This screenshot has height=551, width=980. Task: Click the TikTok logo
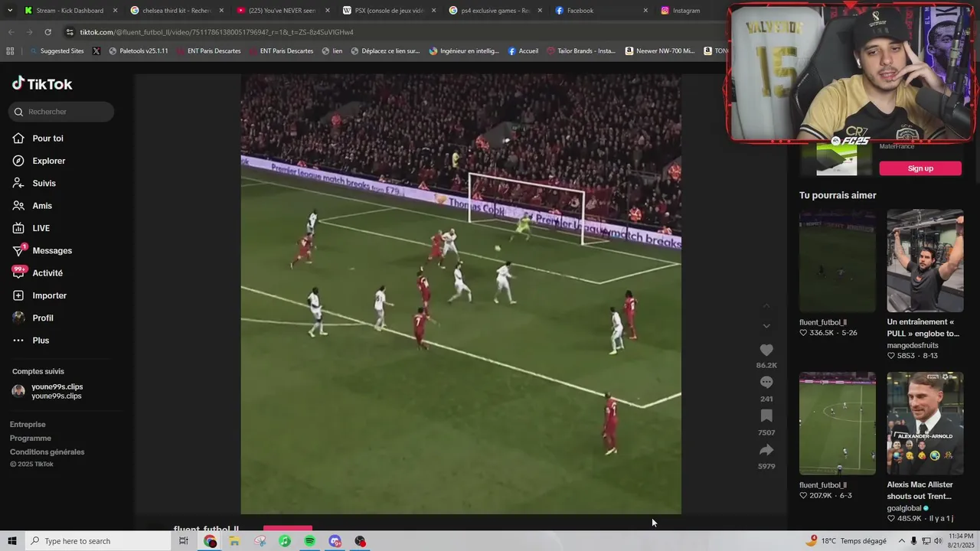click(x=42, y=83)
